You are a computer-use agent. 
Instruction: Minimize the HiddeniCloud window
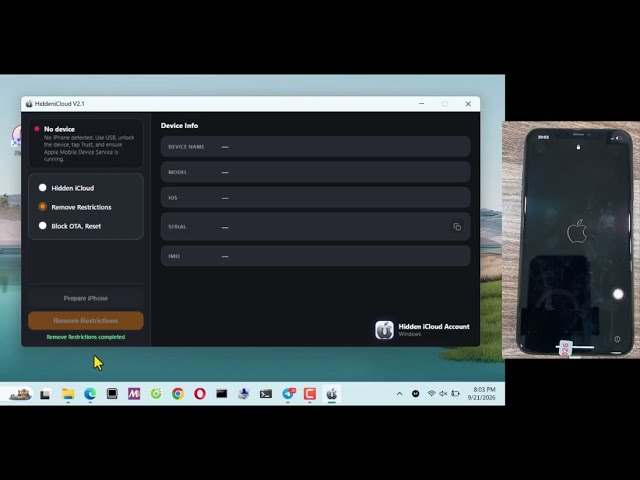(421, 104)
